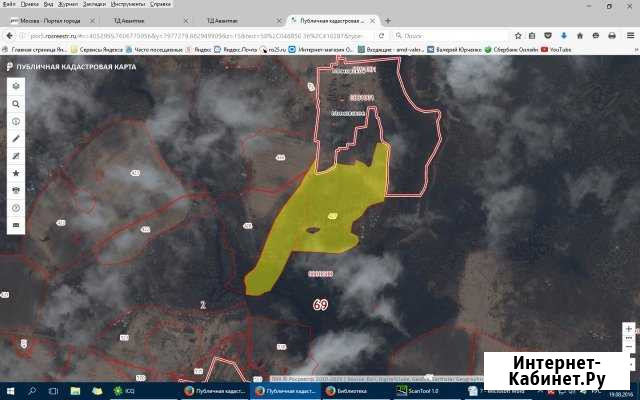
Task: Bookmark this page with the browser star
Action: click(x=518, y=36)
